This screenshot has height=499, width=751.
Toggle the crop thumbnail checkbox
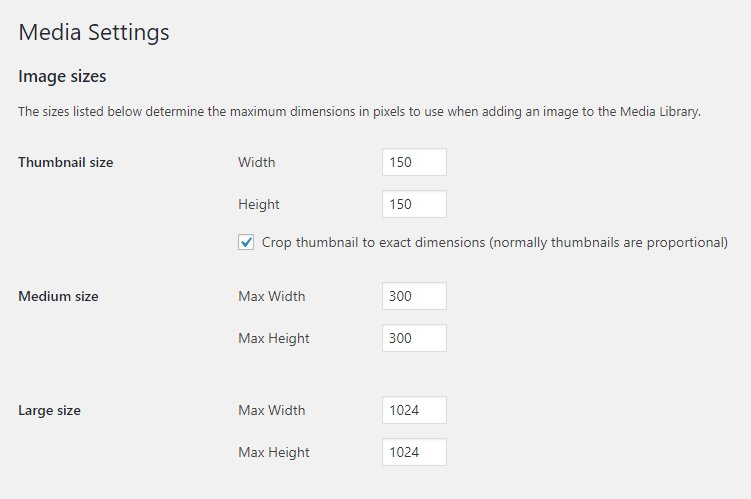click(246, 242)
